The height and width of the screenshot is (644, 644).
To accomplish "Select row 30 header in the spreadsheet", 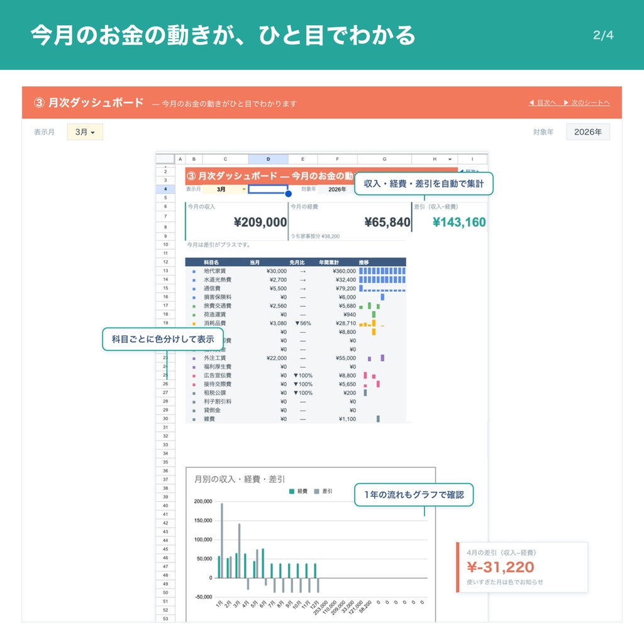I will (165, 418).
